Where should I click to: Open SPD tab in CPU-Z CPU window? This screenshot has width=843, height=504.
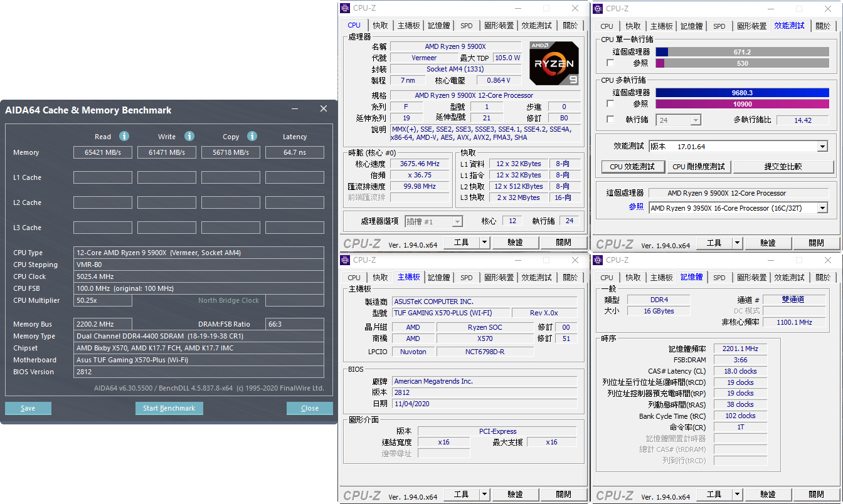(466, 26)
